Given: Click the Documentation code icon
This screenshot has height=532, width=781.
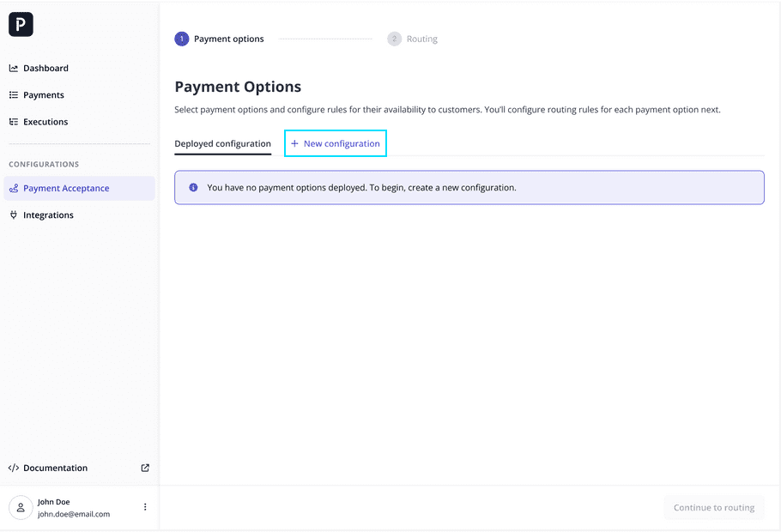Looking at the screenshot, I should [14, 468].
